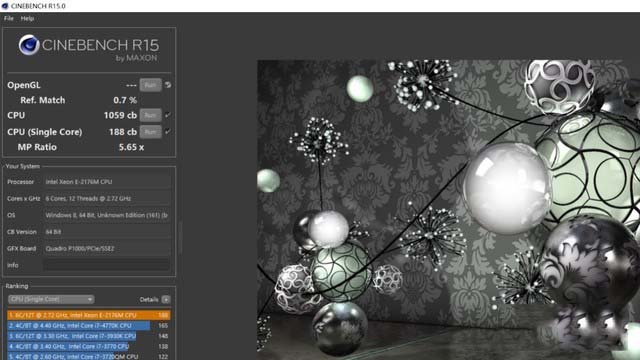Click the panel splitter handle
The image size is (640, 360).
(180, 238)
